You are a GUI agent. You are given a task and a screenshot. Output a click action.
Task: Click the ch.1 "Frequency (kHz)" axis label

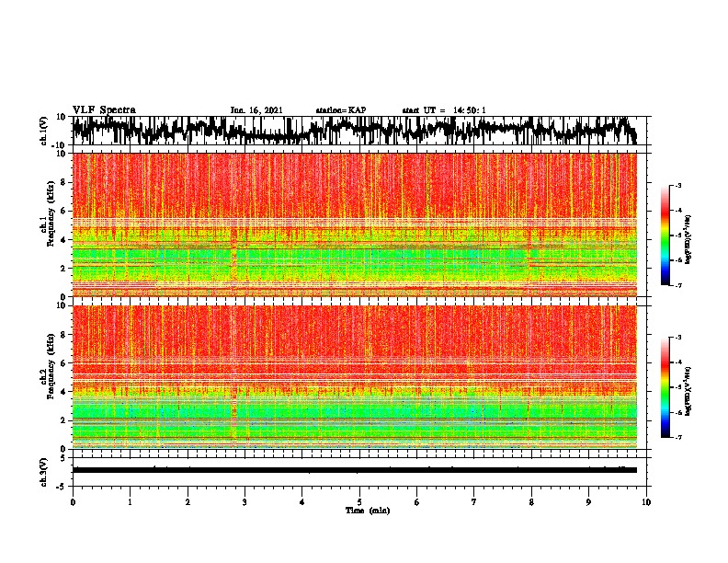pos(51,214)
